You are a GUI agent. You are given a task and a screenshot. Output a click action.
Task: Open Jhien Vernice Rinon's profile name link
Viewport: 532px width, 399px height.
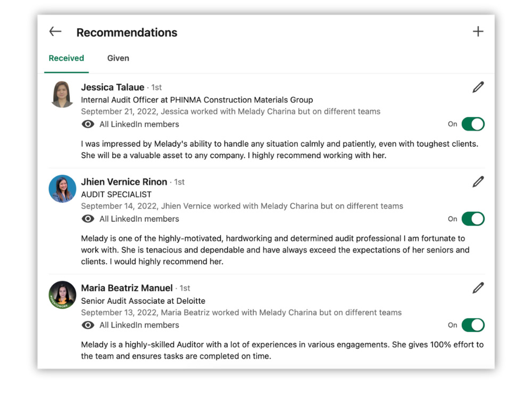point(124,182)
